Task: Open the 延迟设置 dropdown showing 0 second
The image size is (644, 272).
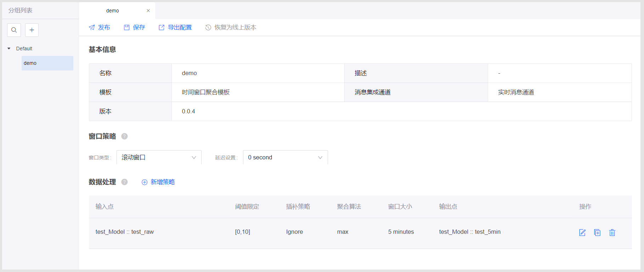Action: click(x=285, y=157)
